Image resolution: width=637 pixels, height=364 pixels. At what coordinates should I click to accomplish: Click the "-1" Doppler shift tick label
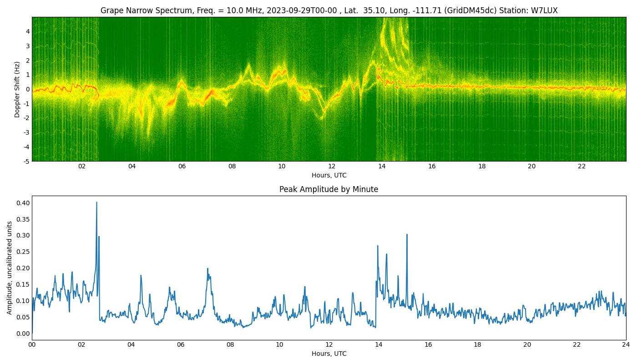click(27, 104)
